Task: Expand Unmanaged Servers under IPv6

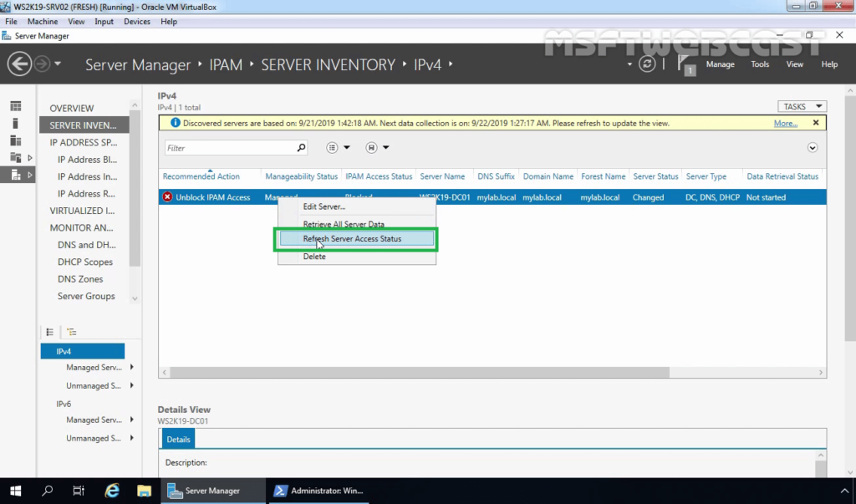Action: 131,438
